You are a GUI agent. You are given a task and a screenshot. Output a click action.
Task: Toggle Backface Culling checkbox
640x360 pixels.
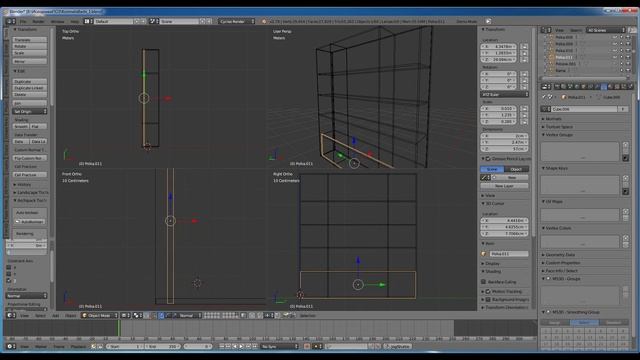coord(484,282)
